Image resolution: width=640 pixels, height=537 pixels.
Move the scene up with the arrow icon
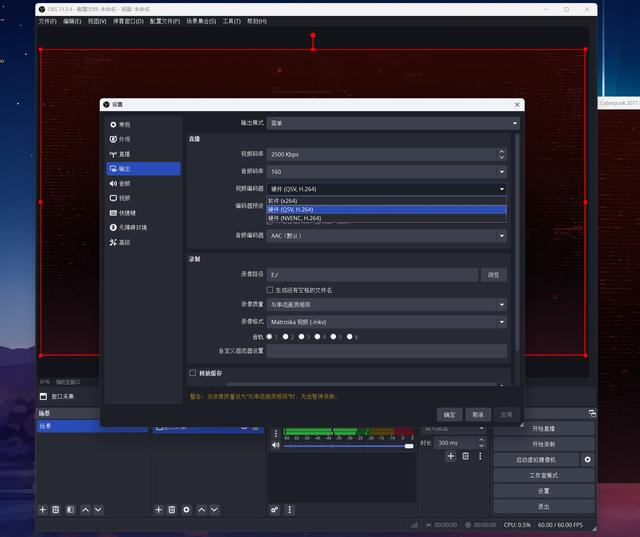(x=85, y=510)
